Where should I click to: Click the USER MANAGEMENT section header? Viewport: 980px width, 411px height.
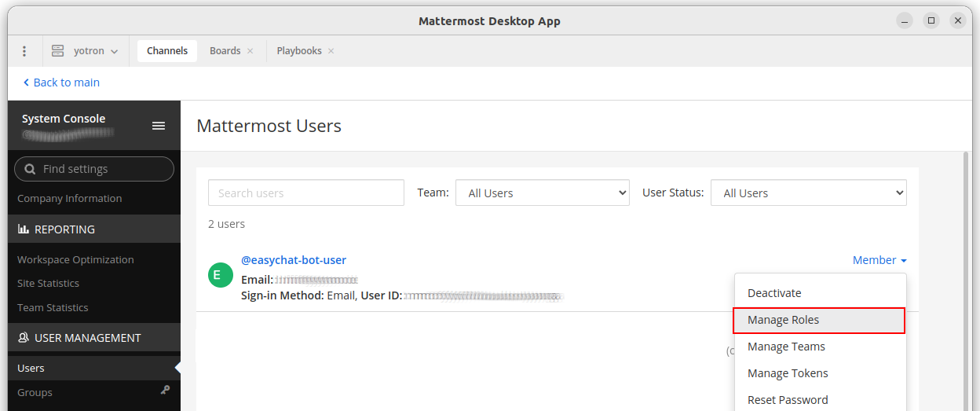(x=94, y=338)
